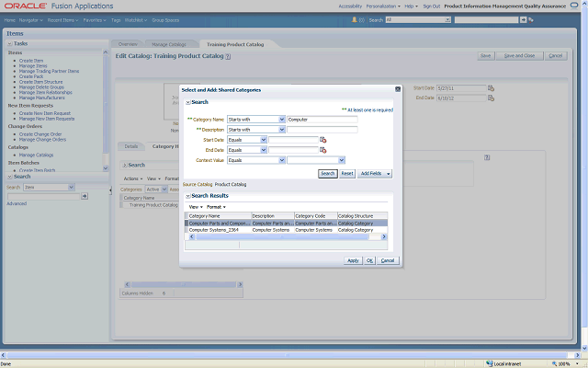Viewport: 588px width, 368px height.
Task: Click the catalog Start Date calendar icon
Action: 491,88
